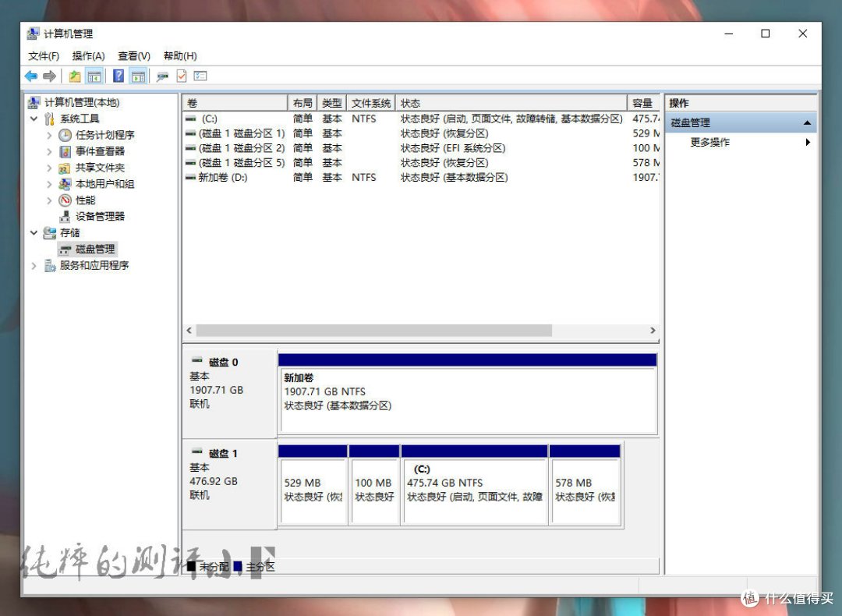Click the volume list scroll left arrow
Screen dimensions: 842x616
[x=189, y=331]
